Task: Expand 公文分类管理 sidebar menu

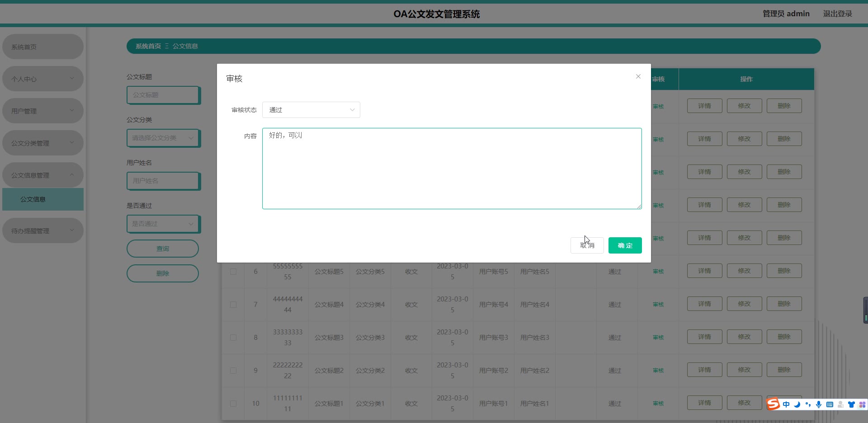Action: [43, 143]
